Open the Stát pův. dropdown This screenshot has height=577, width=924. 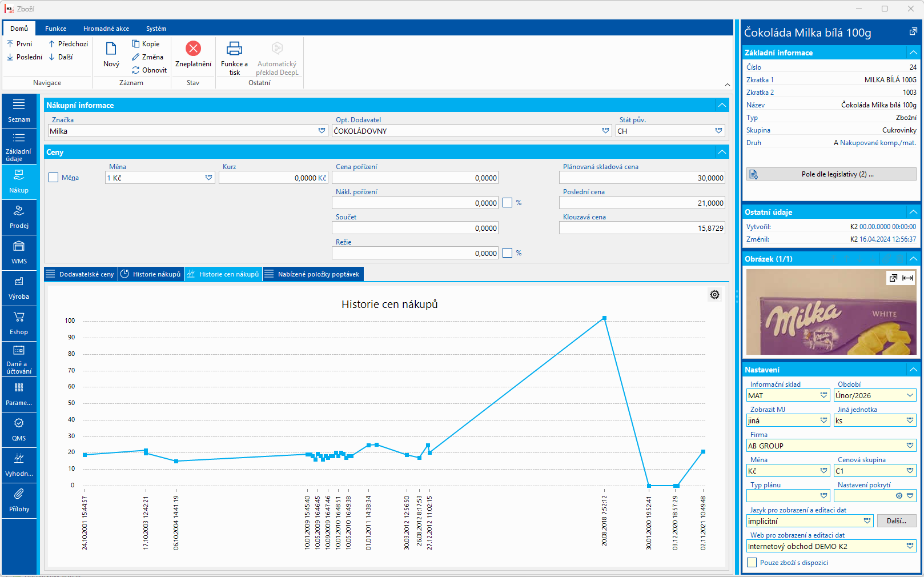tap(719, 131)
